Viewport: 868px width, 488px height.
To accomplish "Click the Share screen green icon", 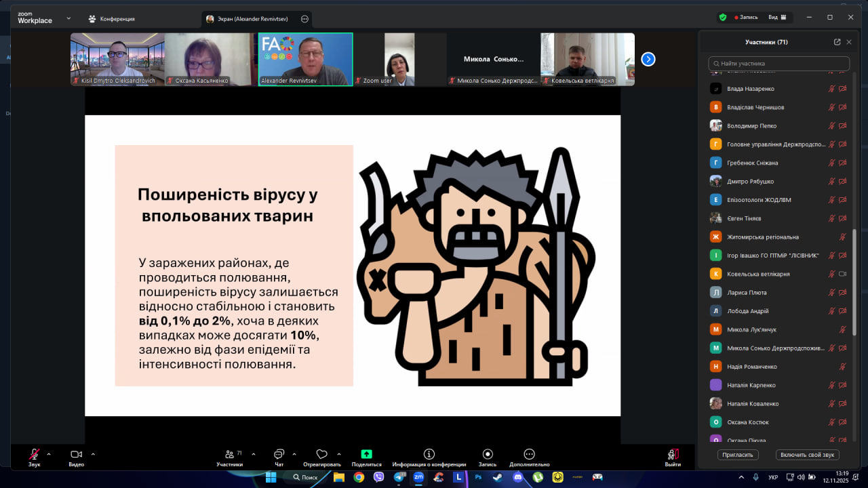I will (366, 454).
